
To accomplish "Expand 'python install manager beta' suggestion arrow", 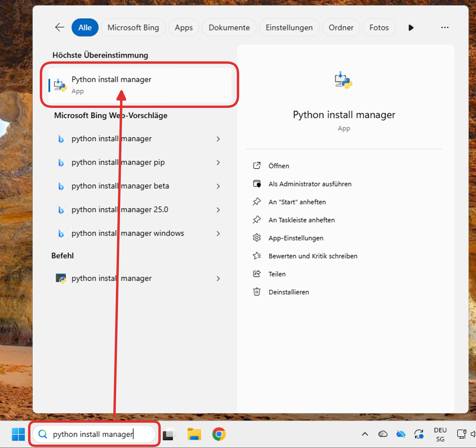I will click(x=218, y=186).
